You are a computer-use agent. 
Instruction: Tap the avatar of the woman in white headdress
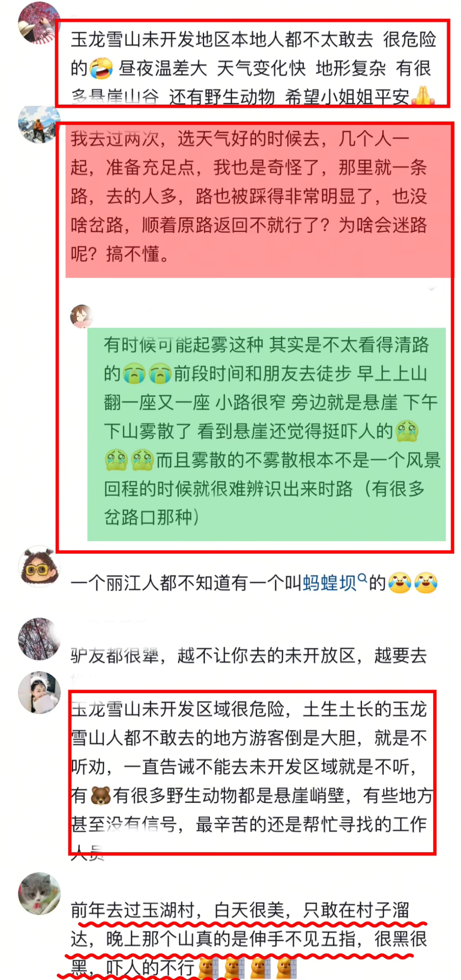click(x=39, y=693)
